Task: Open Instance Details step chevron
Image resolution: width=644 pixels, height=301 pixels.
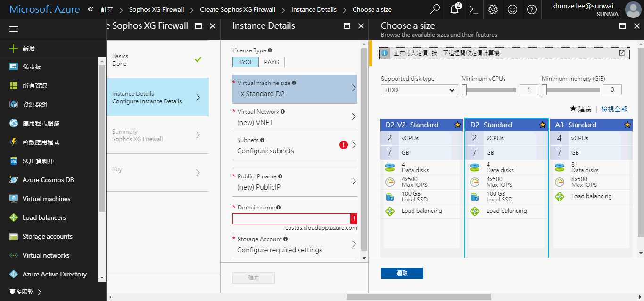Action: pos(198,97)
